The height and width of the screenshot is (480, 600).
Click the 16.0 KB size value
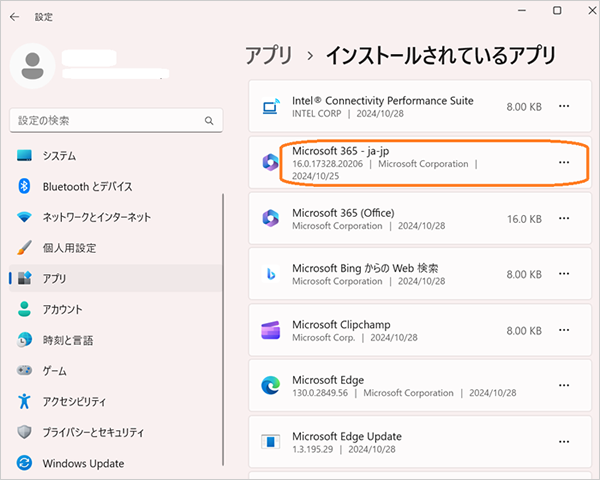(524, 219)
